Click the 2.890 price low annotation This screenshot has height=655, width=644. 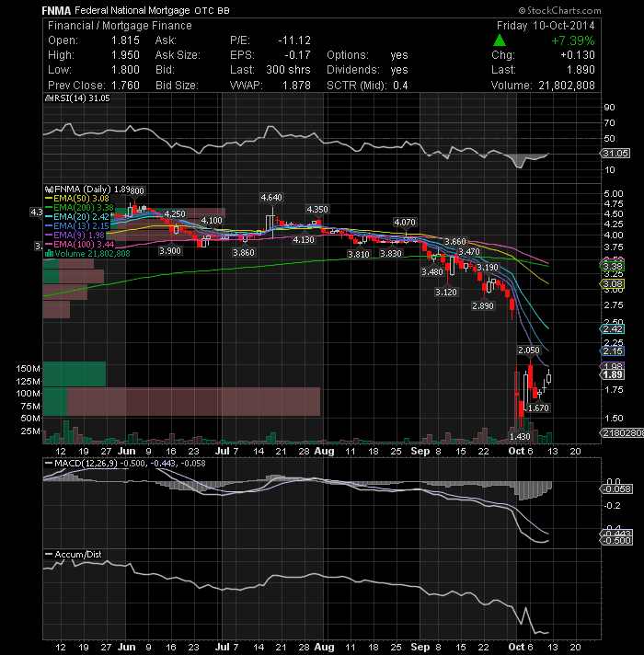(483, 305)
